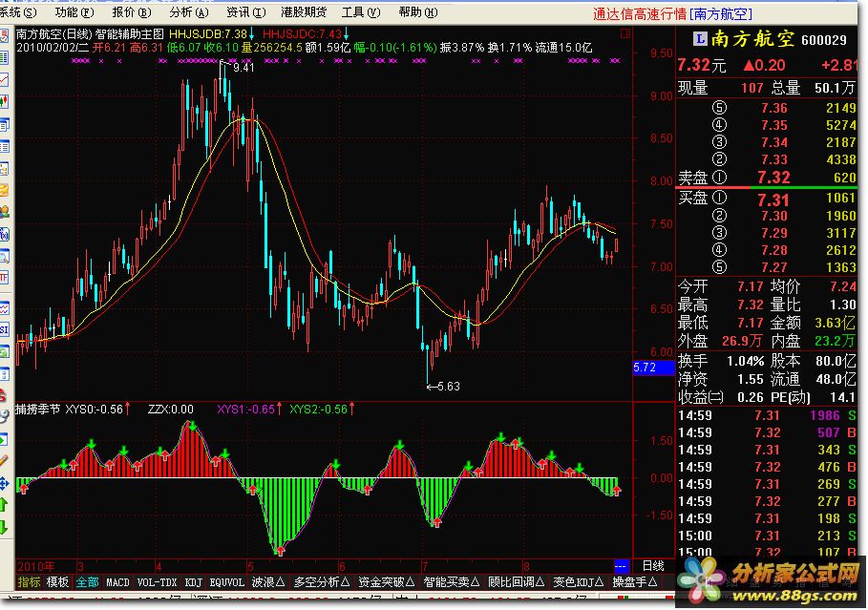Click the blue L badge beside 南方航空

(700, 39)
